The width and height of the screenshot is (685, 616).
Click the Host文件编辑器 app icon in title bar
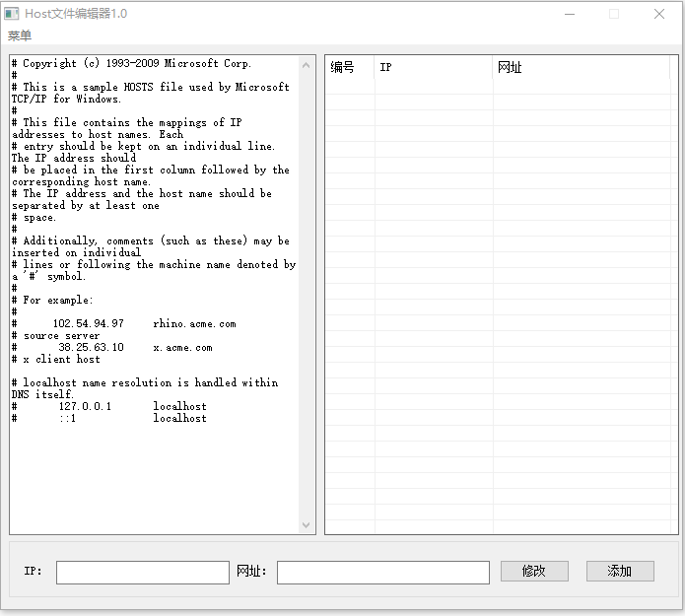(12, 14)
